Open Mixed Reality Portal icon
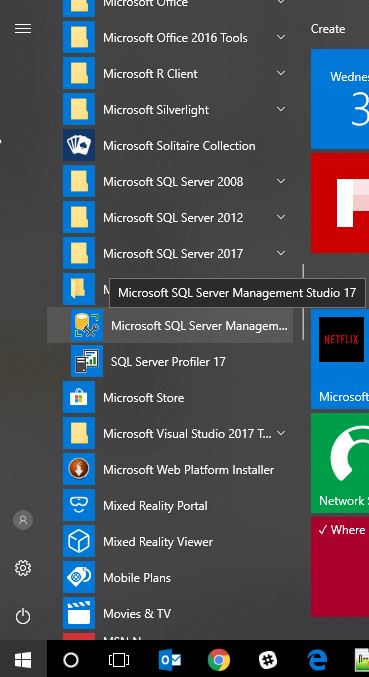Screen dimensions: 369x677 [x=79, y=505]
